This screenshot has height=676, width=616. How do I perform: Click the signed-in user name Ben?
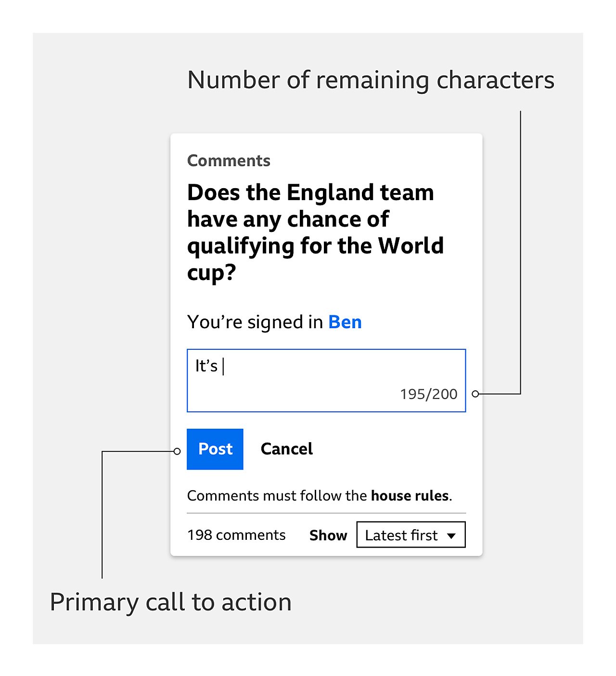pos(345,322)
